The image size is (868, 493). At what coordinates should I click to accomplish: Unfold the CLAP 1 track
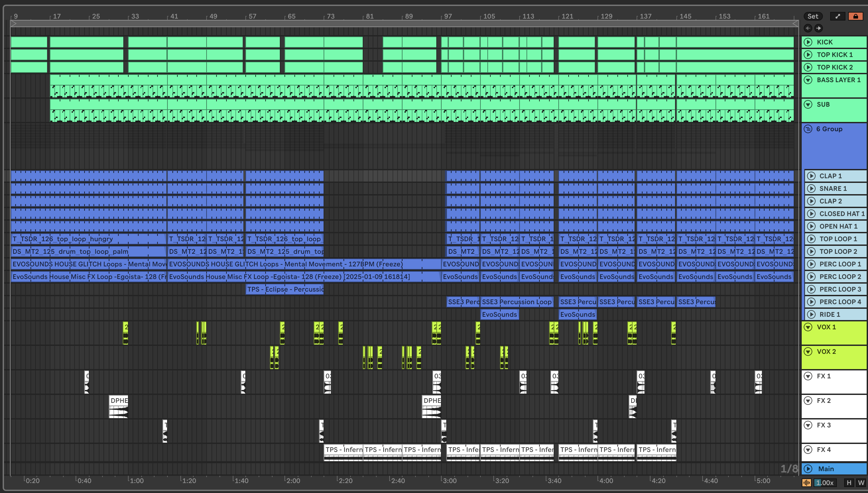click(811, 176)
